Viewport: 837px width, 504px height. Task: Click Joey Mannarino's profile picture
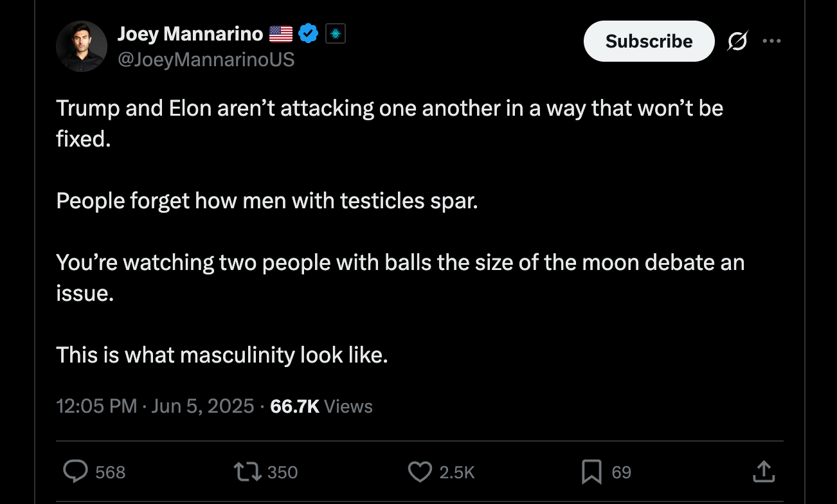(x=82, y=46)
